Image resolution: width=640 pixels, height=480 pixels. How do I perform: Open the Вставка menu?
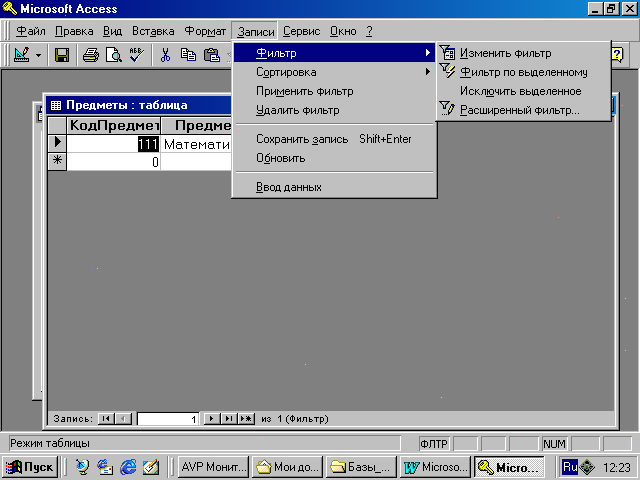pos(153,31)
